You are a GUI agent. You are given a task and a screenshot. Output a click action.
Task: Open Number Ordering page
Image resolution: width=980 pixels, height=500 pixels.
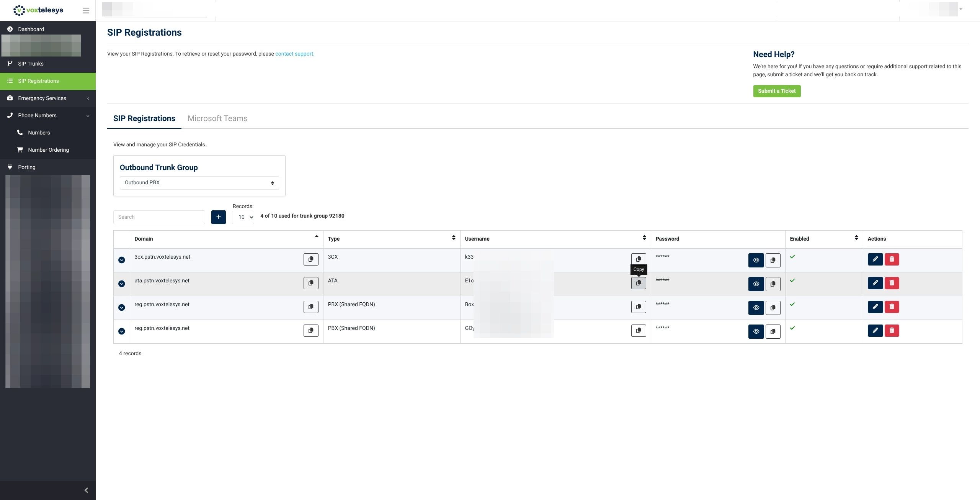click(48, 150)
